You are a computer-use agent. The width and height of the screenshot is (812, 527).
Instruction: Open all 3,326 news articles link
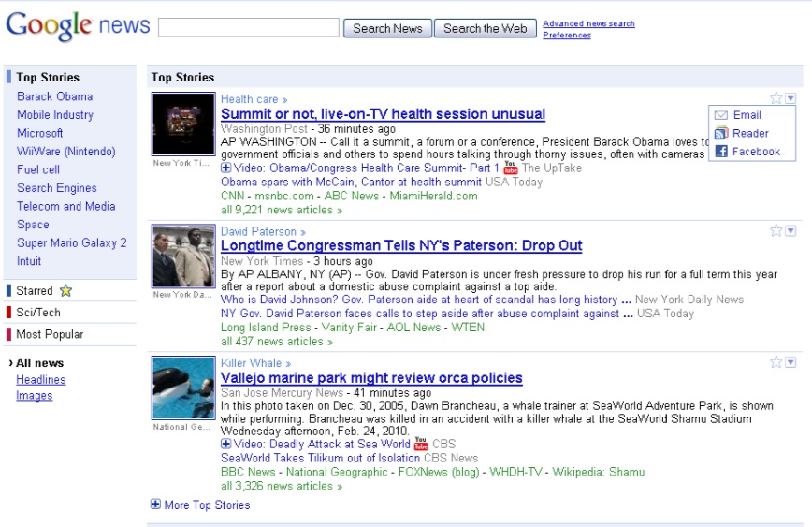282,486
